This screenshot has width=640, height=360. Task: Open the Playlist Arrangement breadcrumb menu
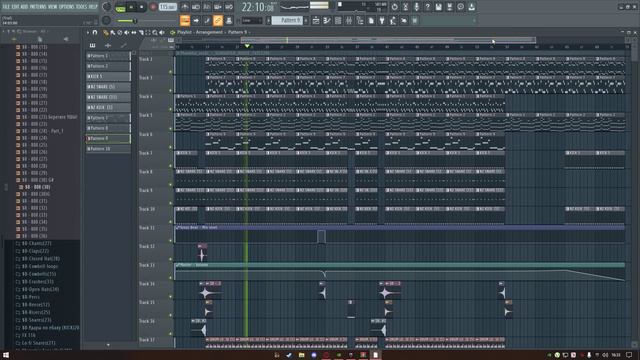pyautogui.click(x=200, y=32)
